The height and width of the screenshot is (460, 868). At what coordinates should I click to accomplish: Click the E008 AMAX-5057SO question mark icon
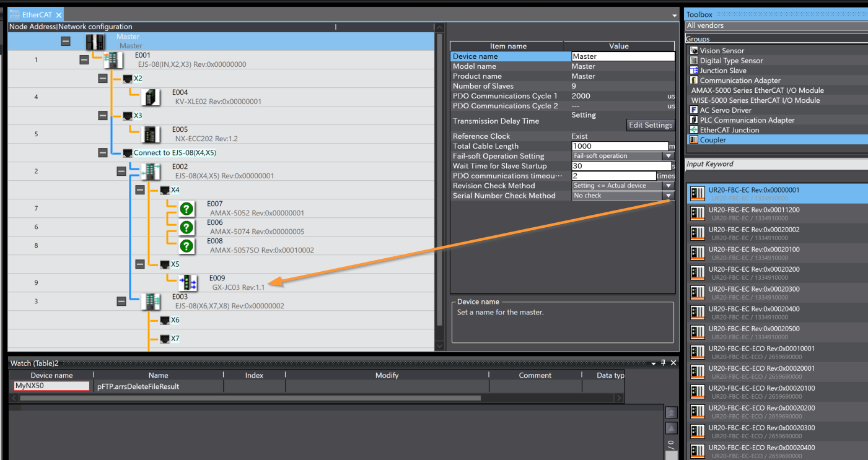[186, 246]
